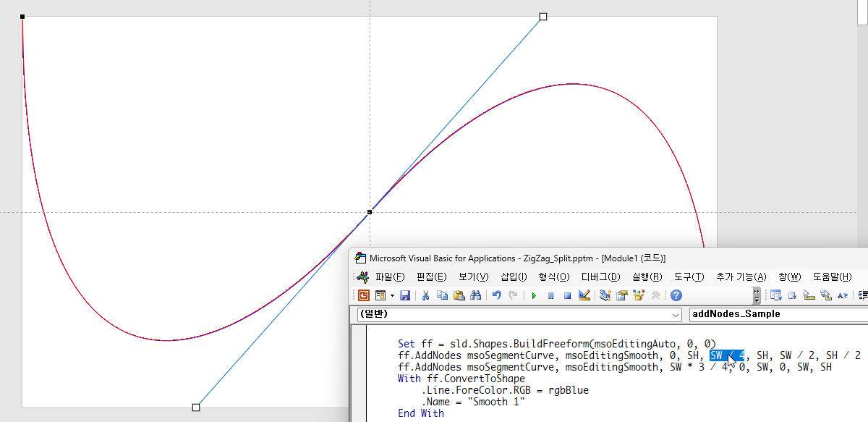Click the Save icon in VBA toolbar
The height and width of the screenshot is (422, 868).
click(405, 295)
